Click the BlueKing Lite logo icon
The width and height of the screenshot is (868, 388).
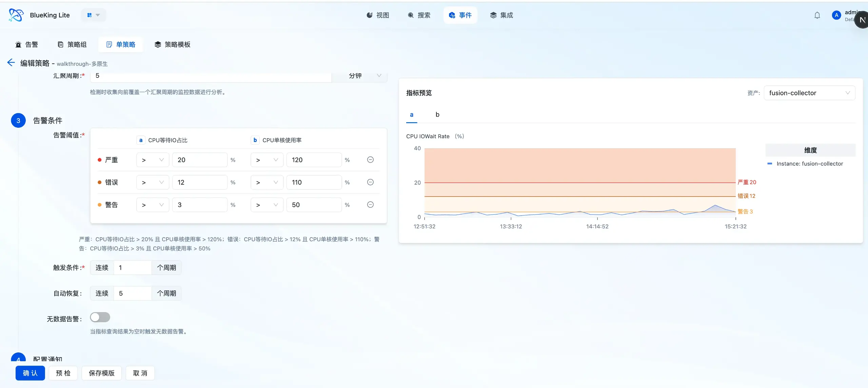pyautogui.click(x=16, y=15)
